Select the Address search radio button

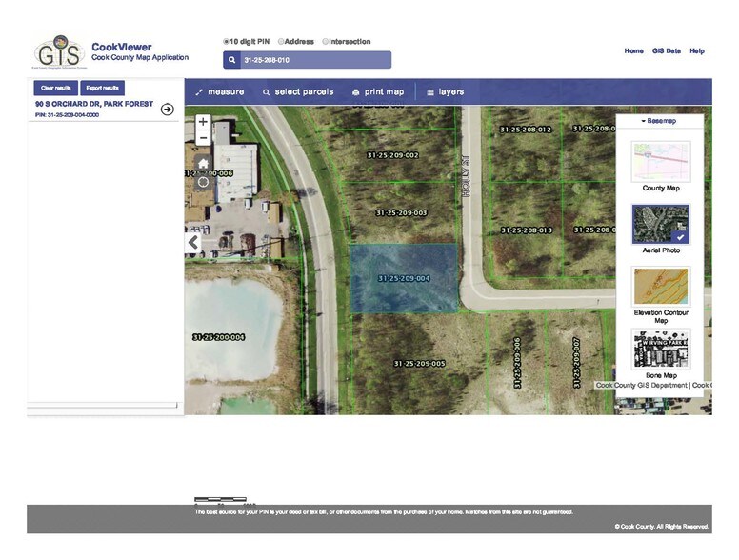(x=281, y=41)
